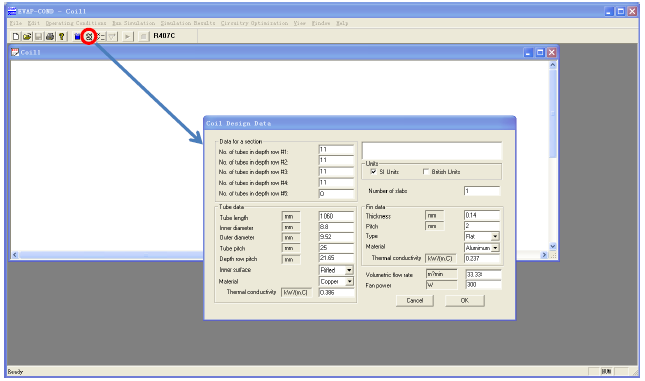Click the depth row #1 tubes field
This screenshot has height=381, width=645.
point(336,150)
